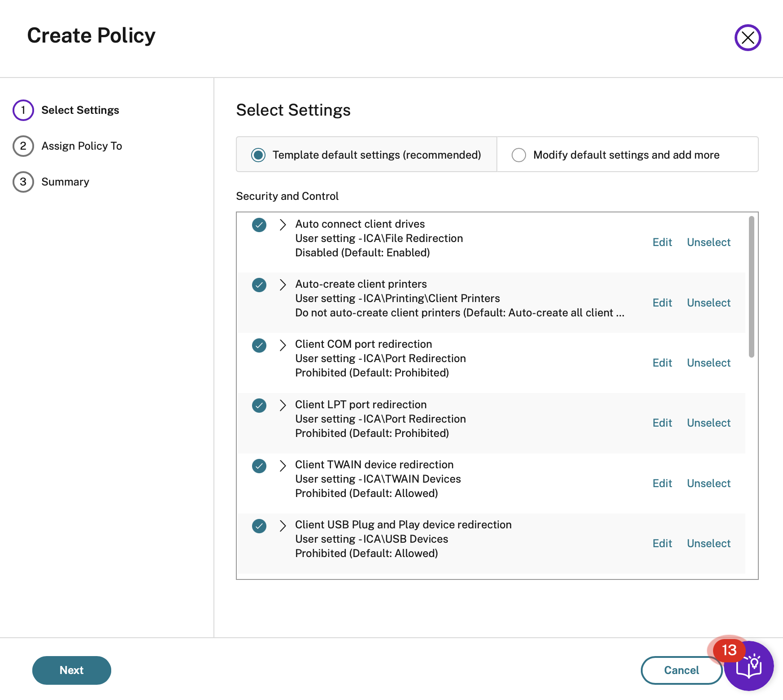Click the settings list vertical scrollbar
The width and height of the screenshot is (783, 700).
(751, 287)
